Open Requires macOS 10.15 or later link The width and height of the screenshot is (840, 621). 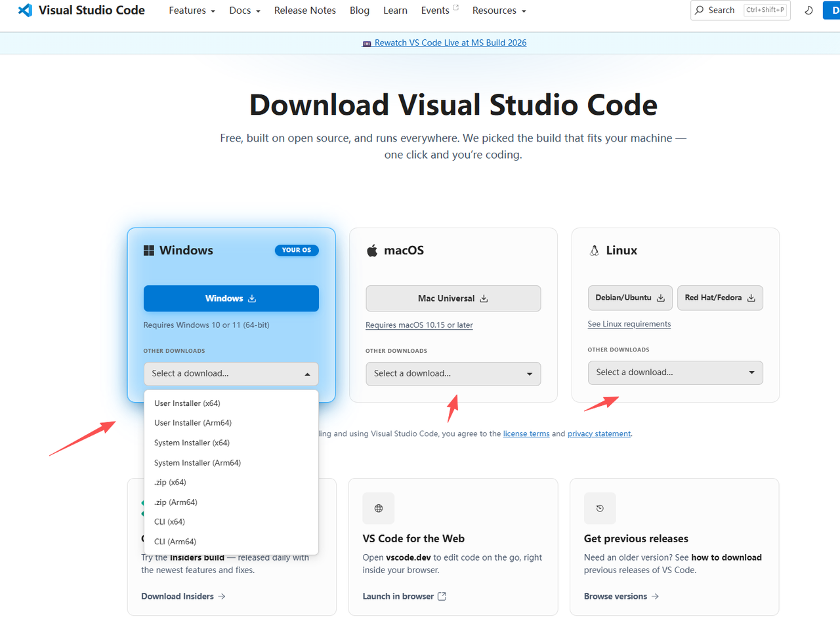419,325
